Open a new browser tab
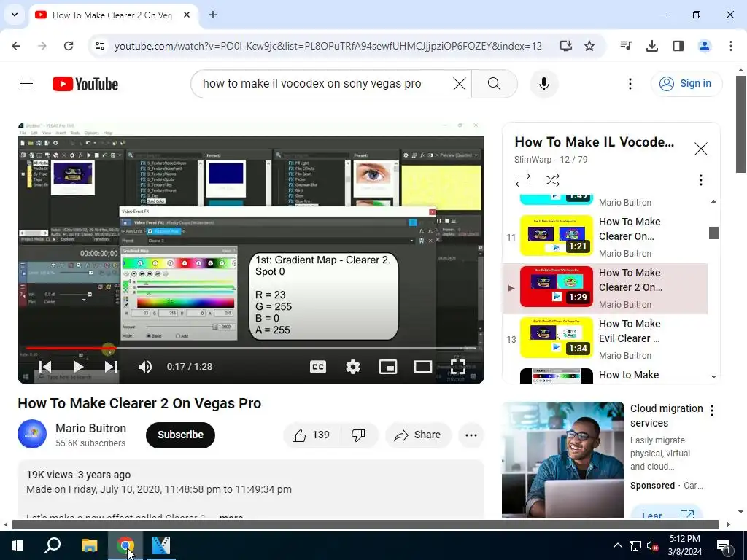The width and height of the screenshot is (747, 560). [x=213, y=15]
